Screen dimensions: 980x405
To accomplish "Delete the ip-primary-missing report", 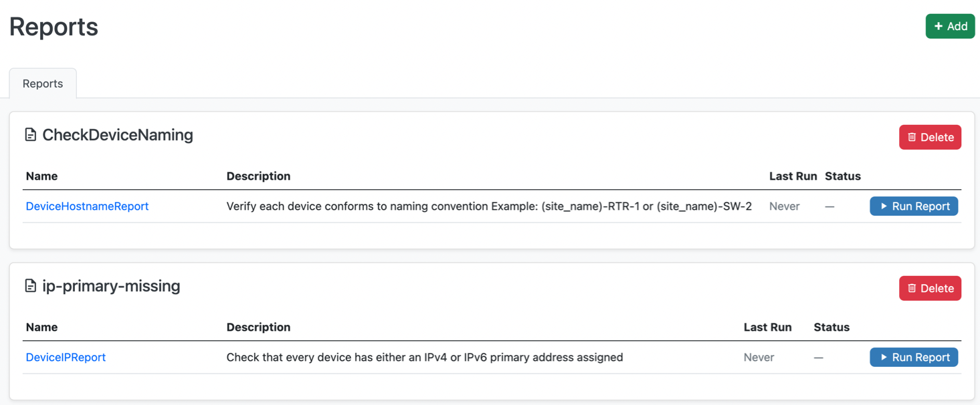I will [x=930, y=288].
